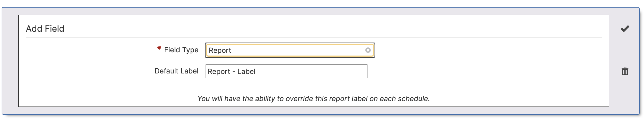Image resolution: width=644 pixels, height=129 pixels.
Task: Click the word 'Label' in Default Label box
Action: point(246,72)
